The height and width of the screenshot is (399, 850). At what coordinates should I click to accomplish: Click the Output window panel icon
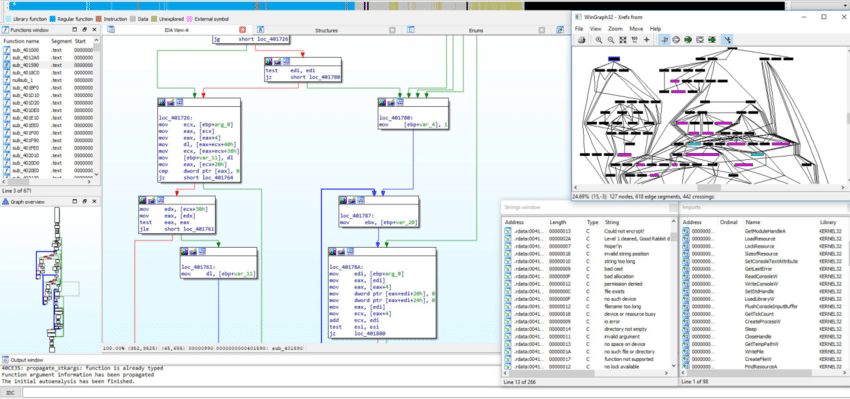point(5,360)
